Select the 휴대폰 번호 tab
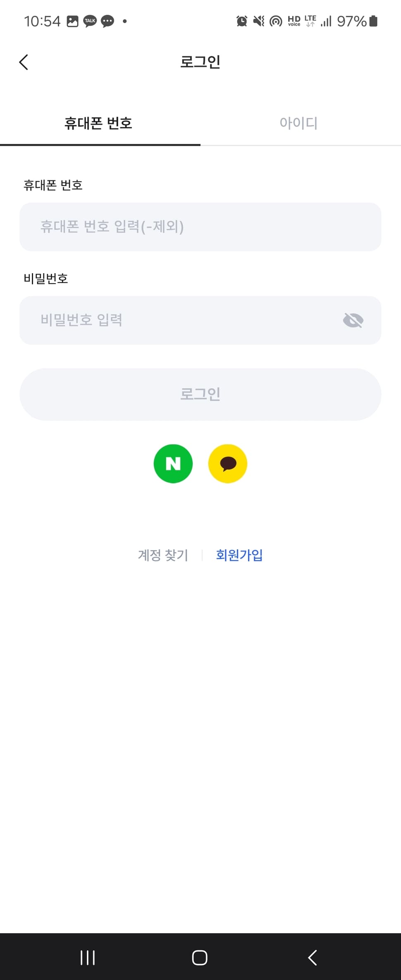Screen dimensions: 401x980 tap(98, 123)
